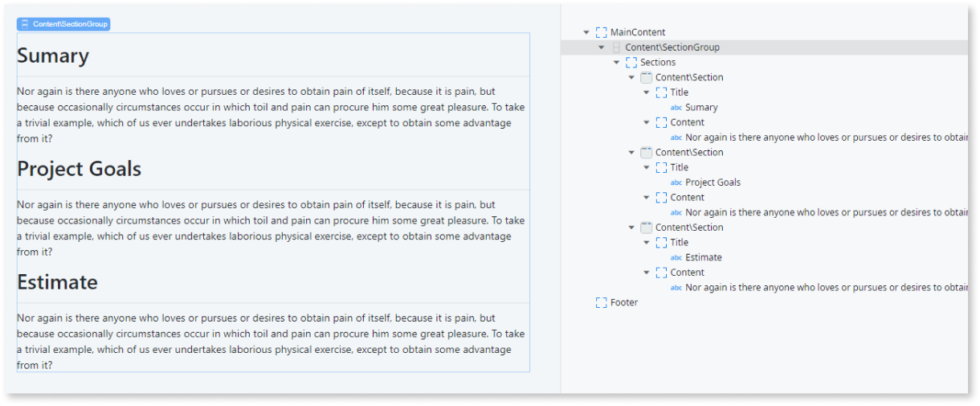Click the abc icon beside Project Goals

676,182
